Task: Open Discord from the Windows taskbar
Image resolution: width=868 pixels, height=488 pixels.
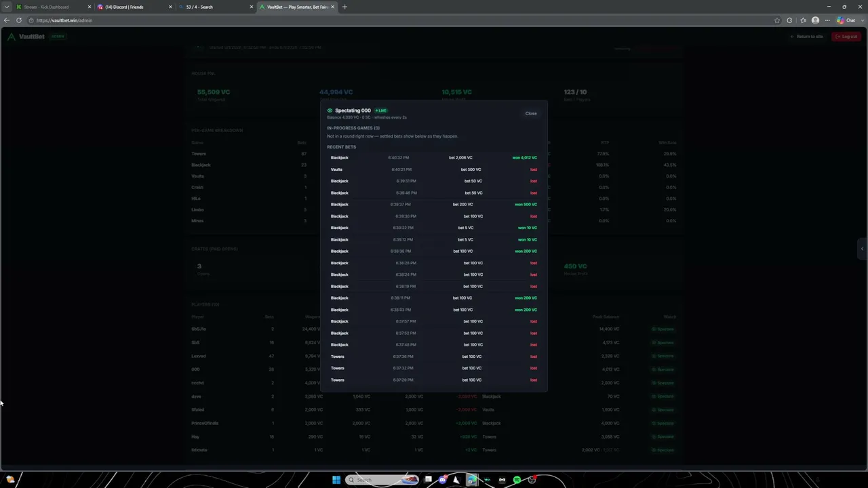Action: tap(443, 480)
